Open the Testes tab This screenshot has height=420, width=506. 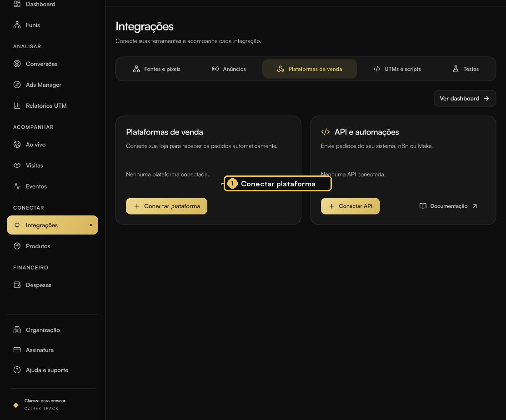coord(466,69)
